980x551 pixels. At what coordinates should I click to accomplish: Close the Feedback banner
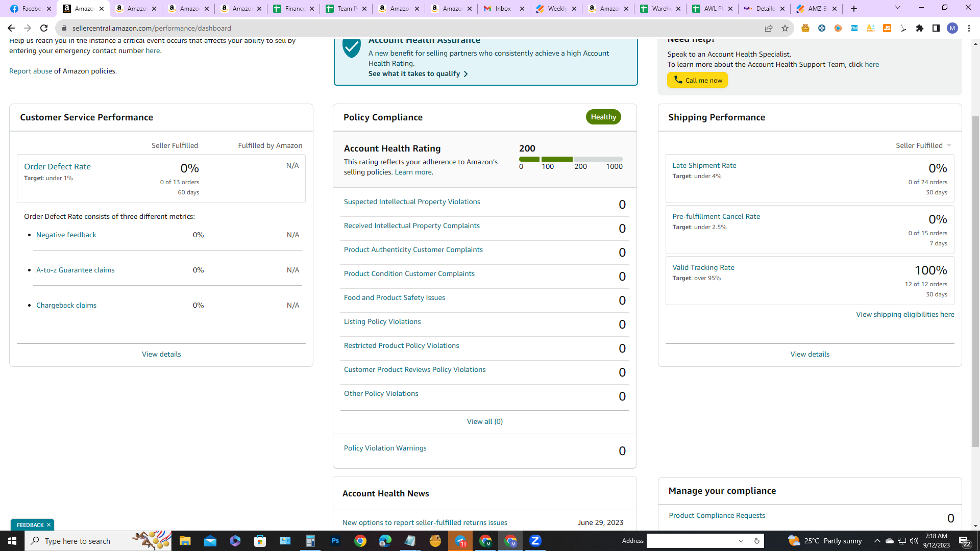[49, 525]
